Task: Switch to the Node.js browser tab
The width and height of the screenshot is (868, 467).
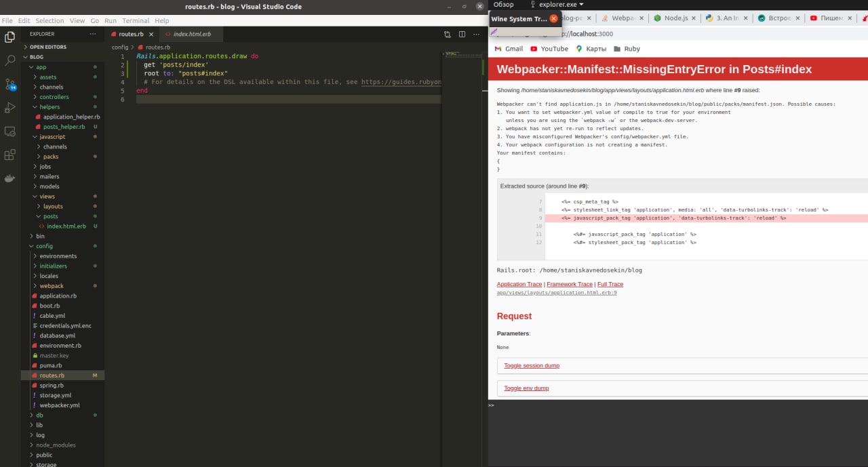Action: (675, 18)
